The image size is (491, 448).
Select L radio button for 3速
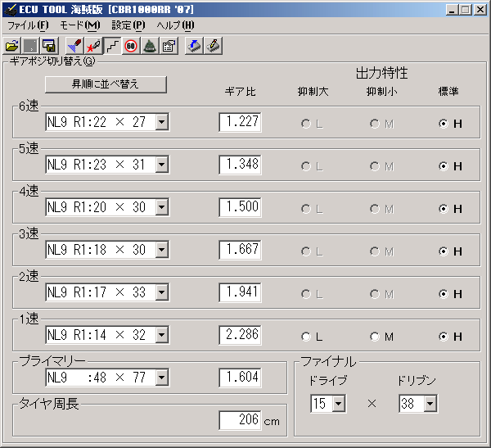click(312, 251)
